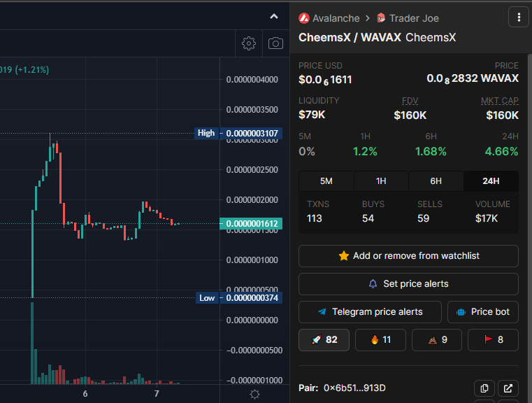Viewport: 532px width, 403px height.
Task: Add or remove pair from watchlist
Action: [408, 256]
